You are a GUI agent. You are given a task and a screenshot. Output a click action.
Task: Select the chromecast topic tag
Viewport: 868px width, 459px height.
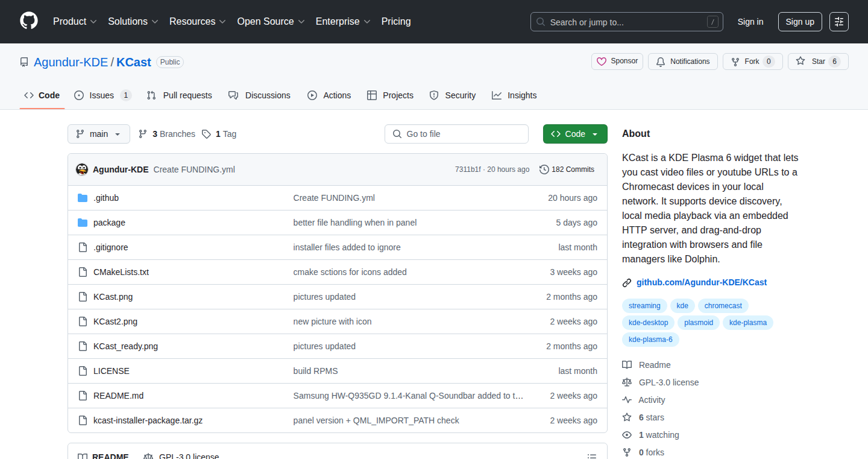(x=723, y=306)
